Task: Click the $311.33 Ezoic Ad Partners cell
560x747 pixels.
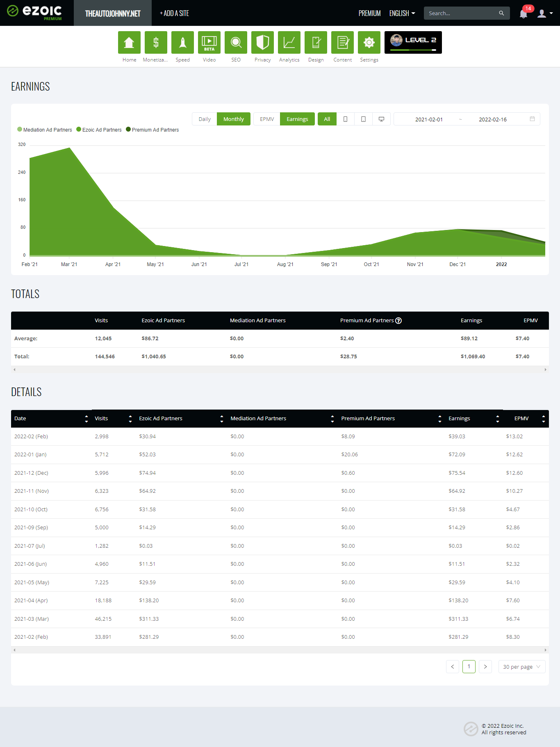Action: [149, 619]
